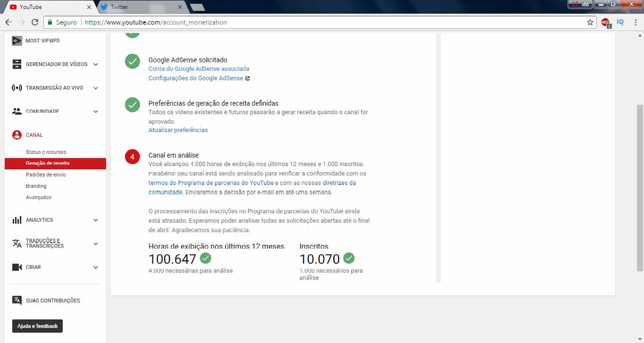The width and height of the screenshot is (644, 343).
Task: Open a new browser tab
Action: point(197,8)
